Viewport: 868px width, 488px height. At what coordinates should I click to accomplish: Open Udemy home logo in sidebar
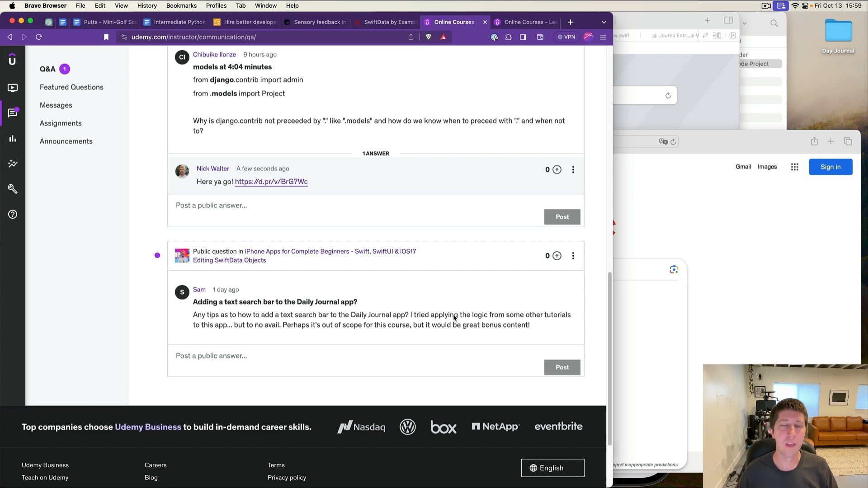tap(12, 60)
